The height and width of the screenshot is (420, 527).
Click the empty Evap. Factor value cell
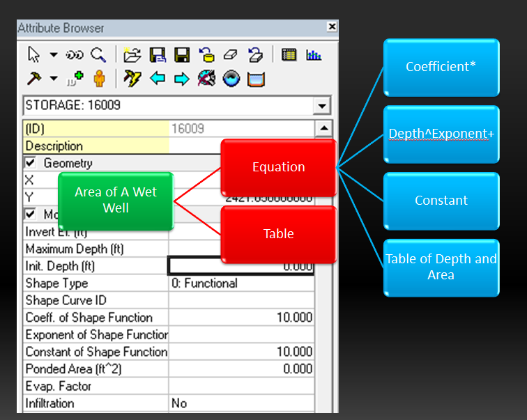[241, 386]
